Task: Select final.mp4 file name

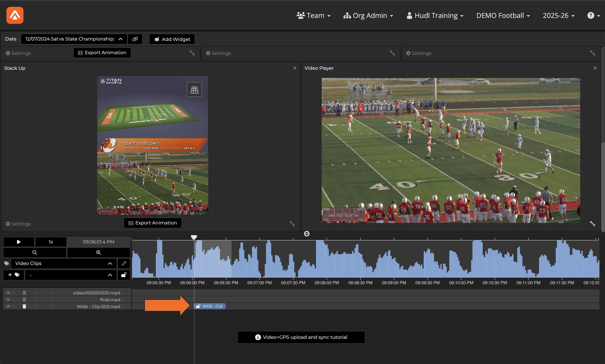Action: coord(110,300)
